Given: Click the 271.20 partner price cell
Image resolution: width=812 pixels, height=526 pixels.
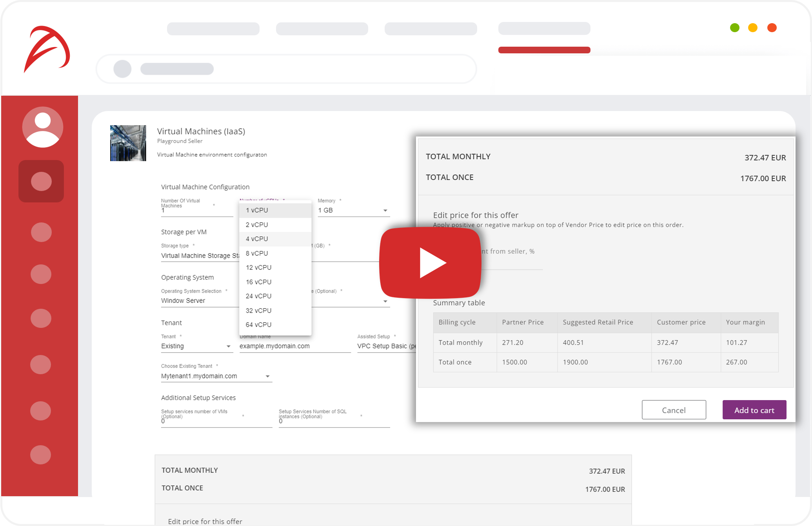Looking at the screenshot, I should pyautogui.click(x=527, y=343).
